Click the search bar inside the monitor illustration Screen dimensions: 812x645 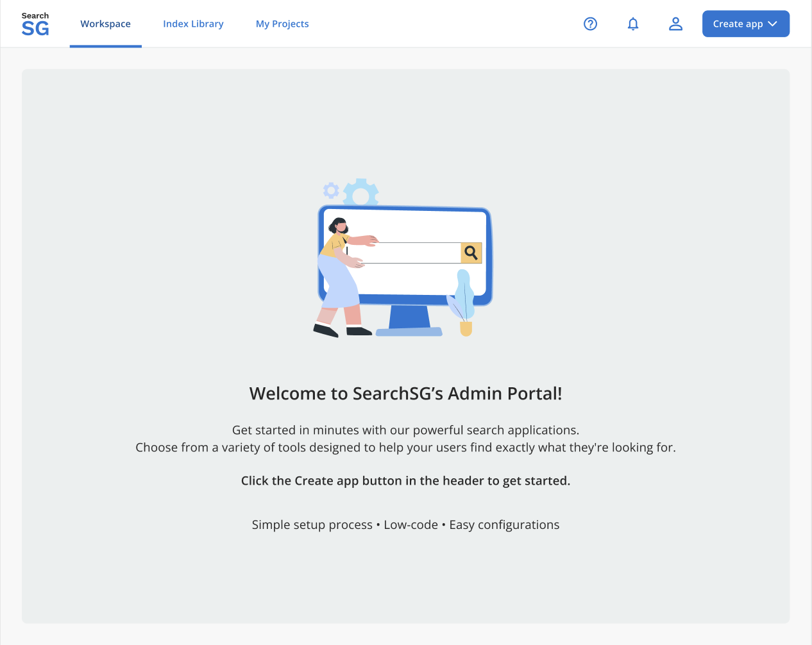pos(420,253)
